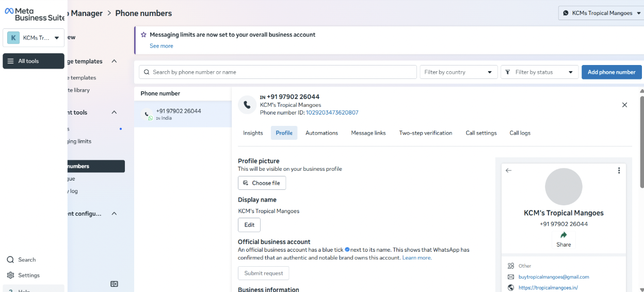Click the large phone handset icon in details header
Image resolution: width=644 pixels, height=292 pixels.
pos(247,105)
